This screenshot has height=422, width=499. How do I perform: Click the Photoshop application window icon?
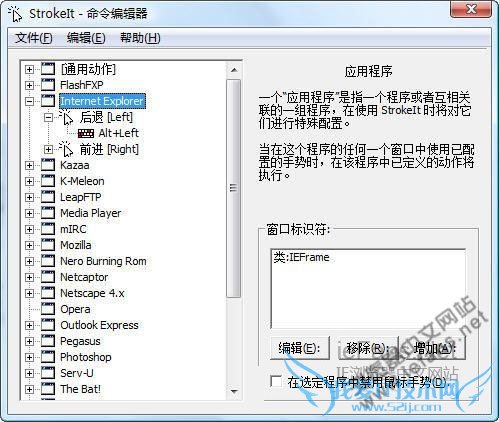tap(48, 357)
